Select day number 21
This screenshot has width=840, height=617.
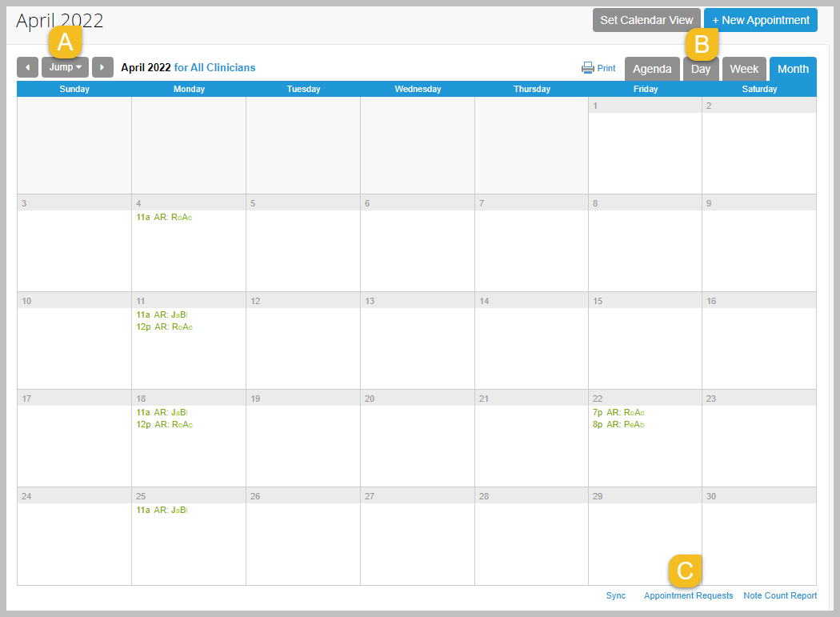click(484, 399)
